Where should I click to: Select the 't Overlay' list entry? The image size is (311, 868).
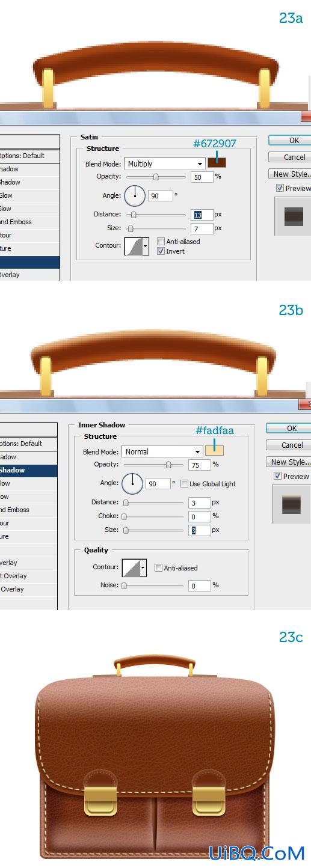coord(28,576)
